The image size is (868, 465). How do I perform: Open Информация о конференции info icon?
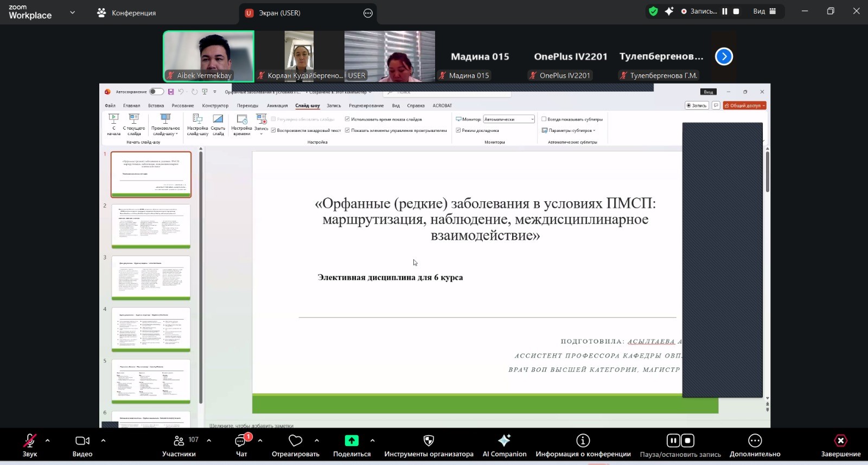(583, 441)
